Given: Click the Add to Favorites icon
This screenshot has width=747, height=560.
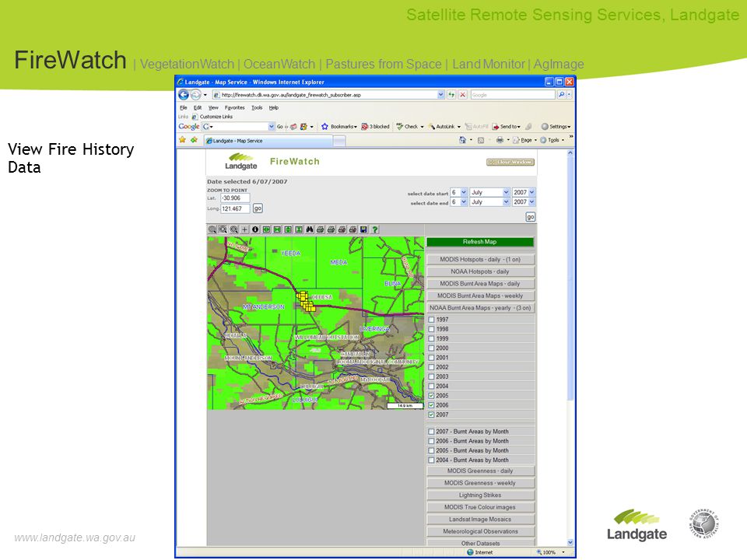Looking at the screenshot, I should click(194, 140).
